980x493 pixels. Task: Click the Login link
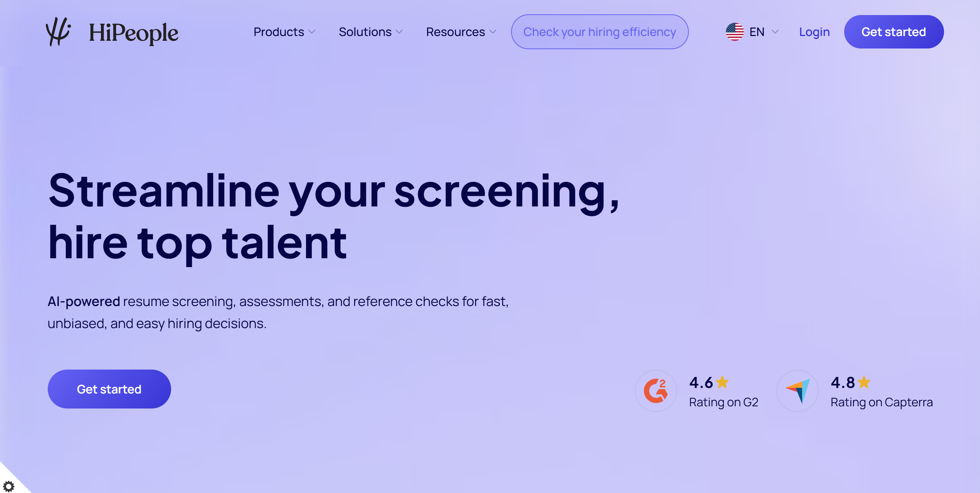(814, 32)
